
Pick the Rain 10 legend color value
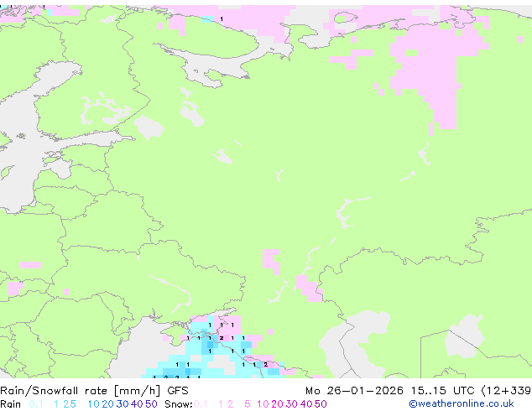[93, 404]
